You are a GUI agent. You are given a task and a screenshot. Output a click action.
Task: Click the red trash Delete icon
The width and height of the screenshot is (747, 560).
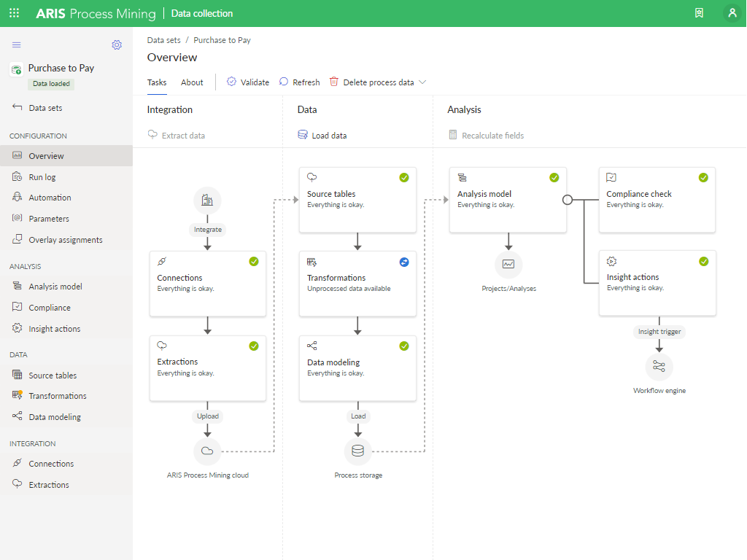click(334, 82)
